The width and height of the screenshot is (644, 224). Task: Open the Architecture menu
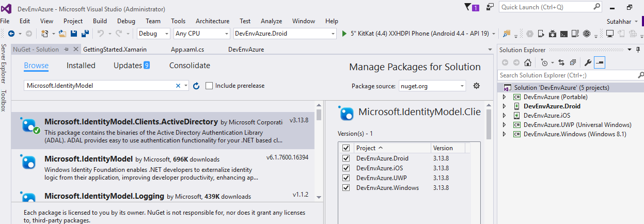(x=212, y=21)
